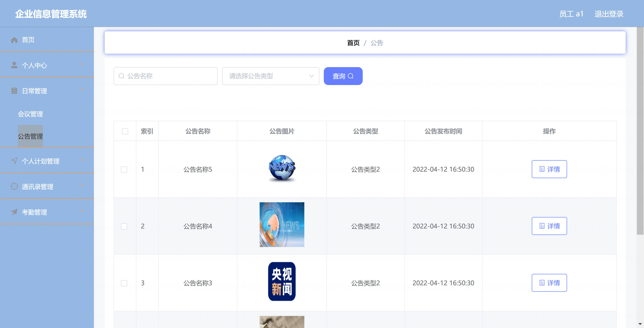The height and width of the screenshot is (328, 644).
Task: Tick the checkbox for 公告名称3 row
Action: [124, 283]
